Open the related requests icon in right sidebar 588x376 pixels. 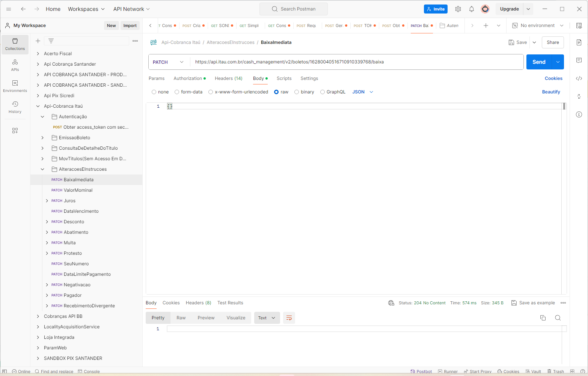pos(579,96)
